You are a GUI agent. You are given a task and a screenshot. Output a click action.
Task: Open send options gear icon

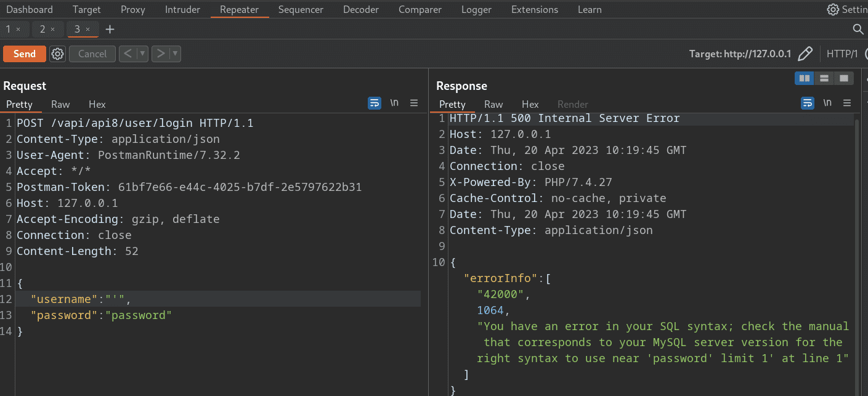[x=57, y=54]
